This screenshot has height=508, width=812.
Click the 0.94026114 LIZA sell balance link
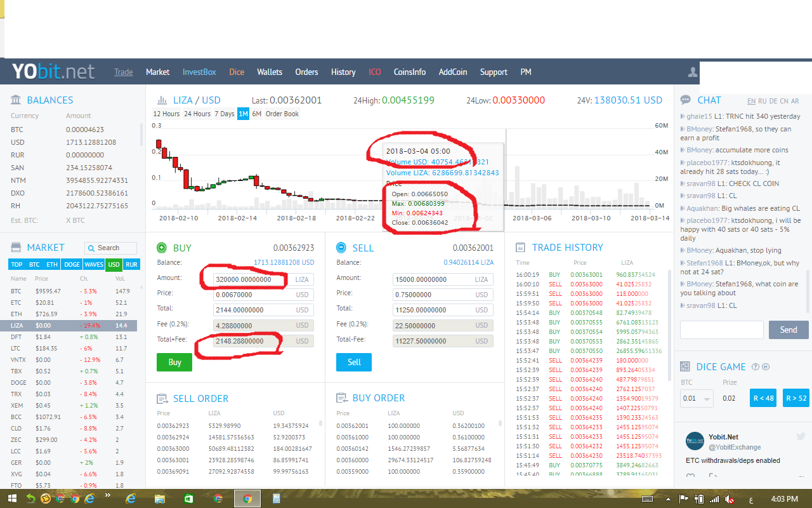click(468, 262)
